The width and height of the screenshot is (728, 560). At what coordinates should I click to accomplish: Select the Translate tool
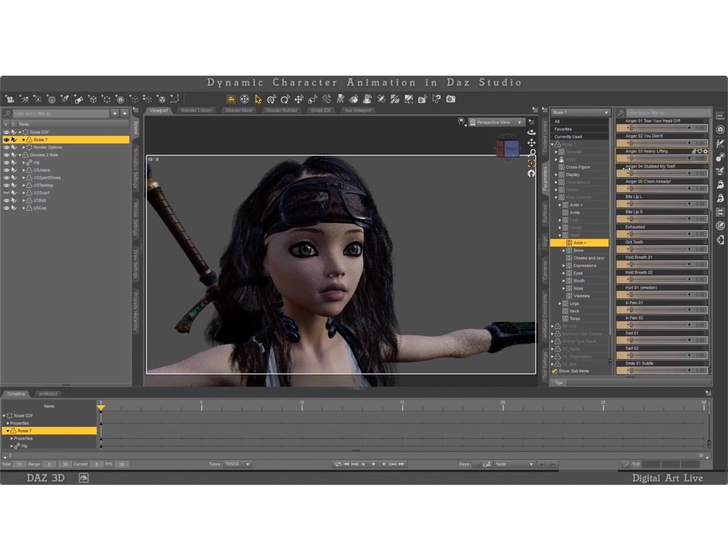click(298, 99)
